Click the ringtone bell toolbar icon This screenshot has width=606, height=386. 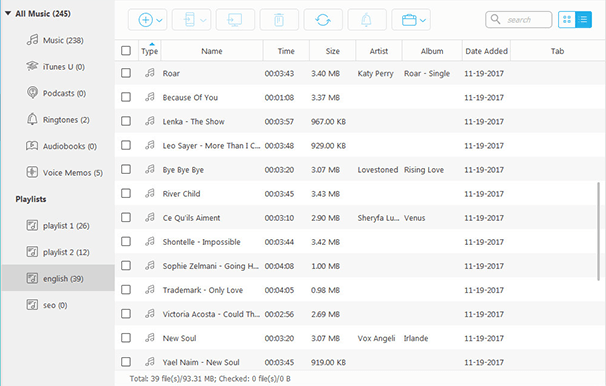tap(366, 20)
